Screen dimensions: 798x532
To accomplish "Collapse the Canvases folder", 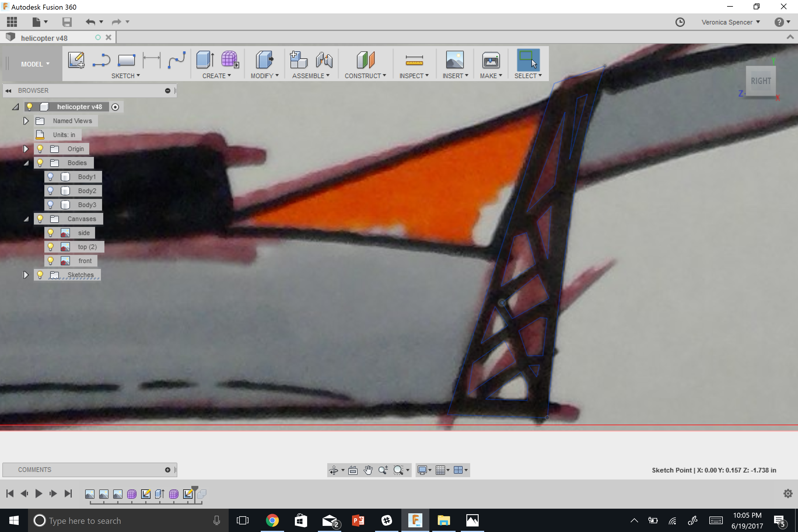I will click(26, 219).
